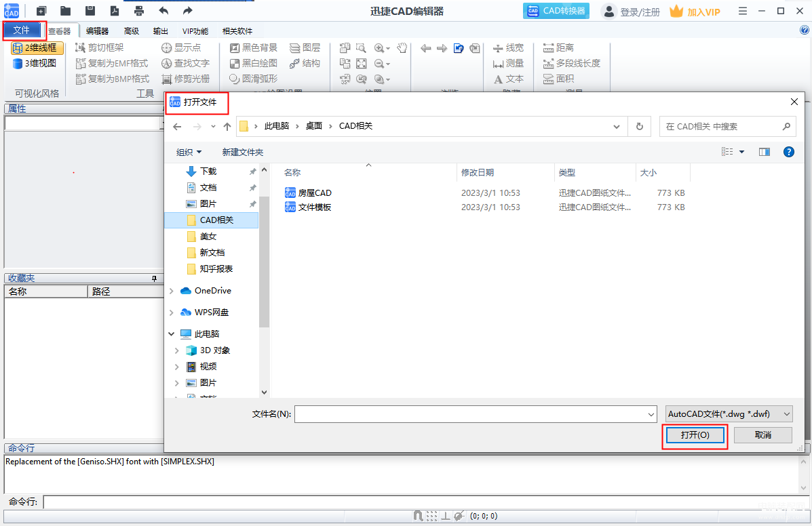Click the 取消 cancel button

pyautogui.click(x=762, y=435)
